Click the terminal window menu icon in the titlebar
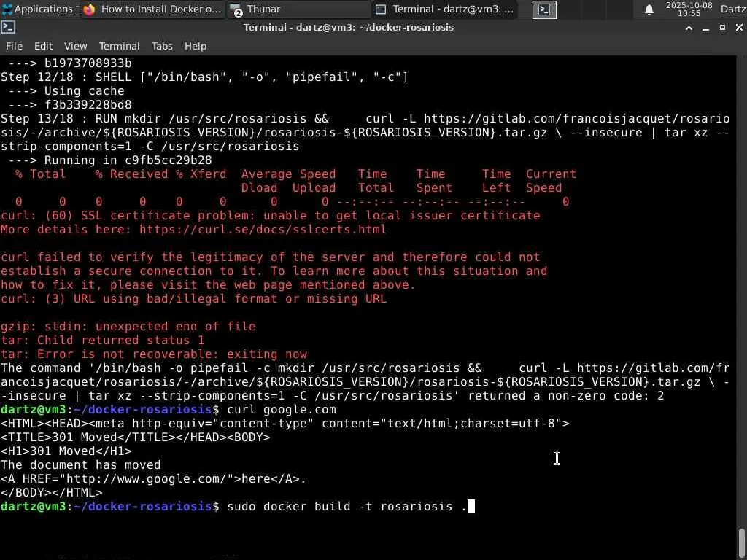The width and height of the screenshot is (747, 560). tap(8, 28)
